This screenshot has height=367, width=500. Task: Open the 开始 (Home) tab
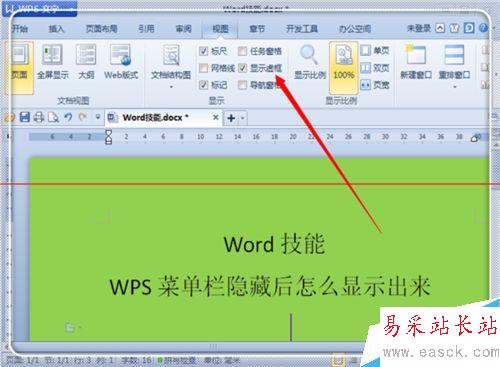19,29
